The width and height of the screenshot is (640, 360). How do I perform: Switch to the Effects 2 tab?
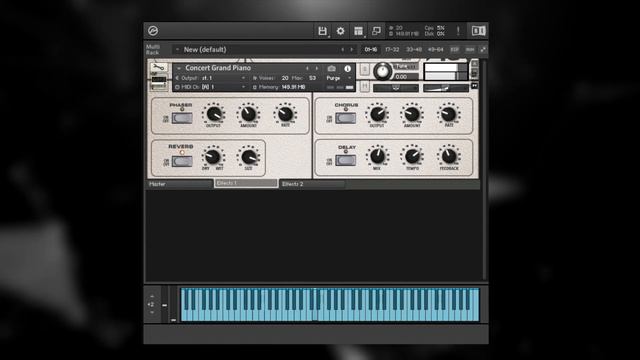312,184
